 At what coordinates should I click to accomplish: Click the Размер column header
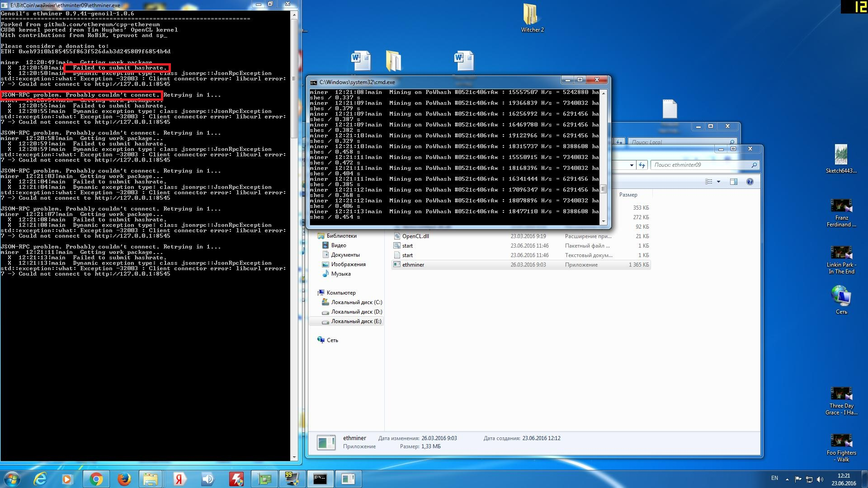[x=628, y=195]
